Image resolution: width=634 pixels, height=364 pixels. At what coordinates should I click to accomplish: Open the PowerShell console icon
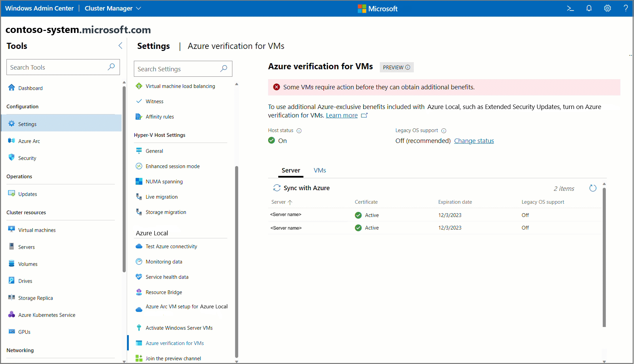[570, 8]
